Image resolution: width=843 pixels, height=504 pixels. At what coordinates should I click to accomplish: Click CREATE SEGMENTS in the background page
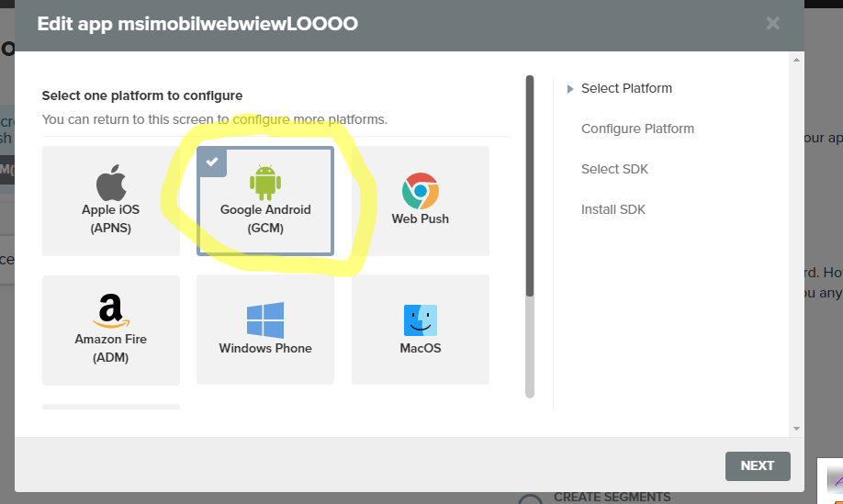[613, 497]
